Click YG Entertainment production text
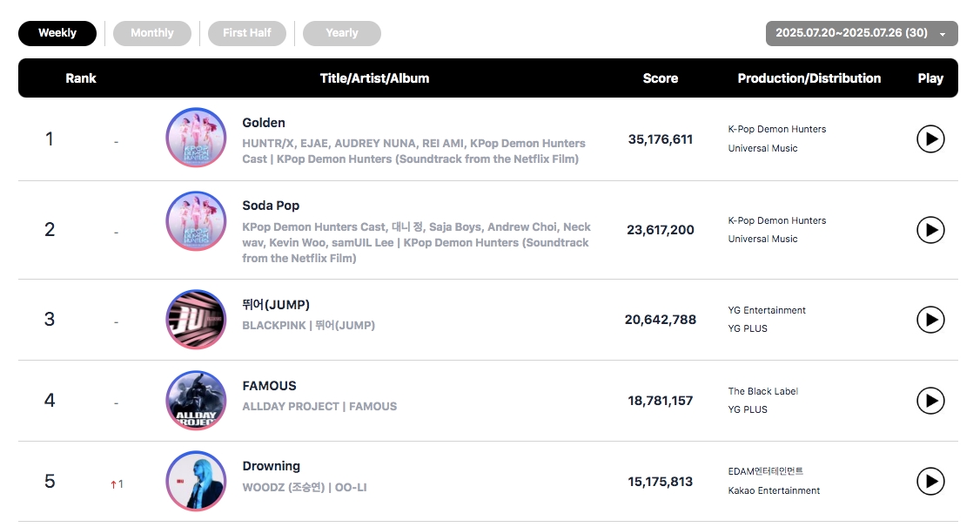980x527 pixels. 766,310
